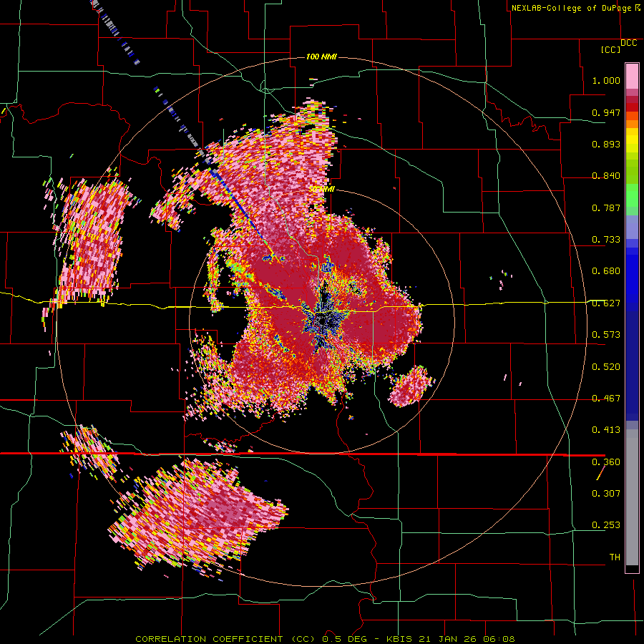644x644 pixels.
Task: Click the 0.947 color scale value
Action: point(606,112)
